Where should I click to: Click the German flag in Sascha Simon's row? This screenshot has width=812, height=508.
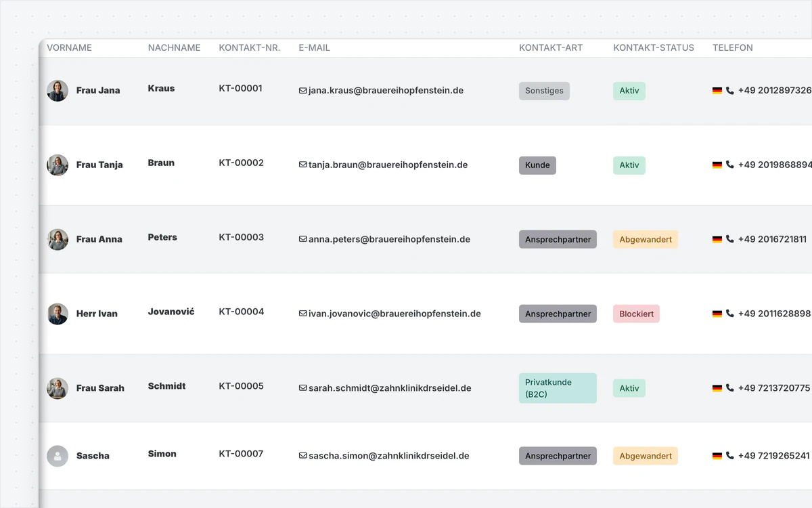717,457
